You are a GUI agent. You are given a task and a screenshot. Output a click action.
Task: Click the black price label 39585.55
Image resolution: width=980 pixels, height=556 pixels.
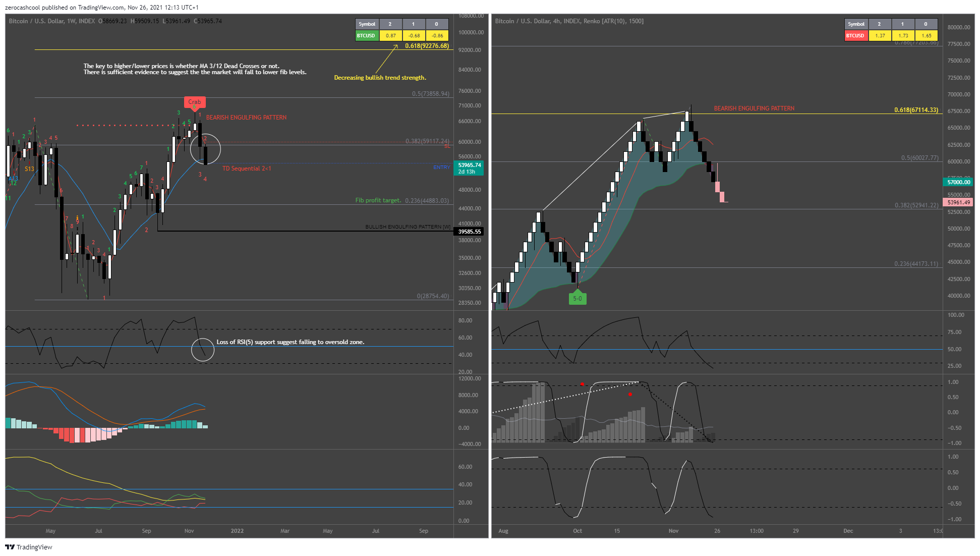click(x=470, y=232)
